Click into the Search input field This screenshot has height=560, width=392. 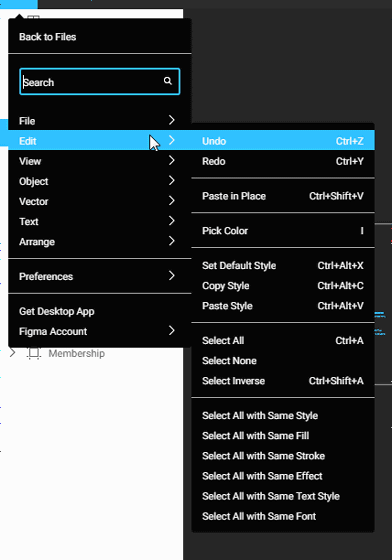click(100, 82)
